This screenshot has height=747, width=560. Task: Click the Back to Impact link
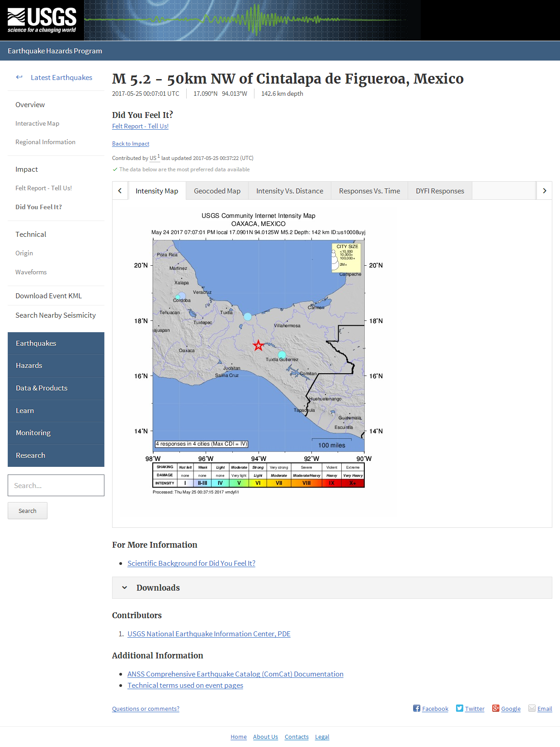tap(131, 144)
